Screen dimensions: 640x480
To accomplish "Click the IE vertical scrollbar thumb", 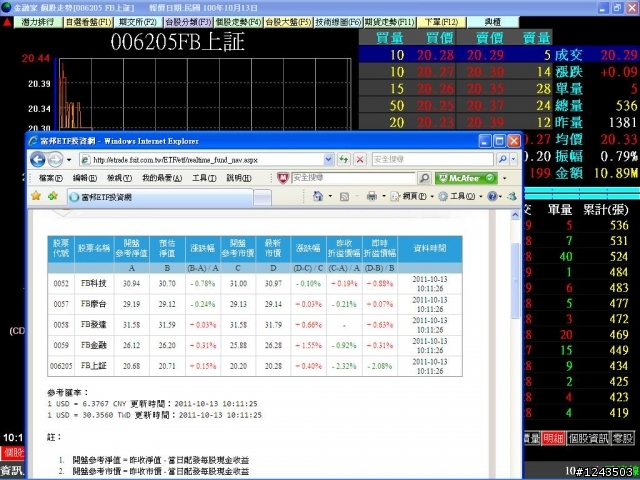I will 515,280.
